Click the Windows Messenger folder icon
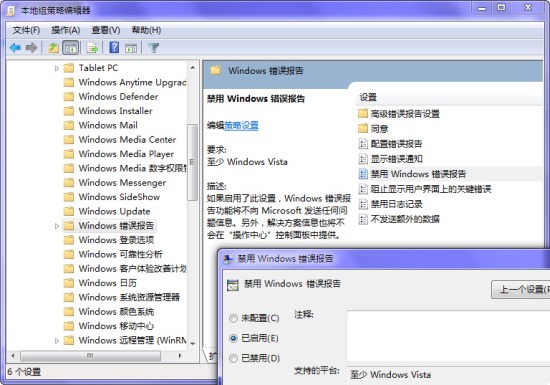Image resolution: width=550 pixels, height=385 pixels. [69, 182]
